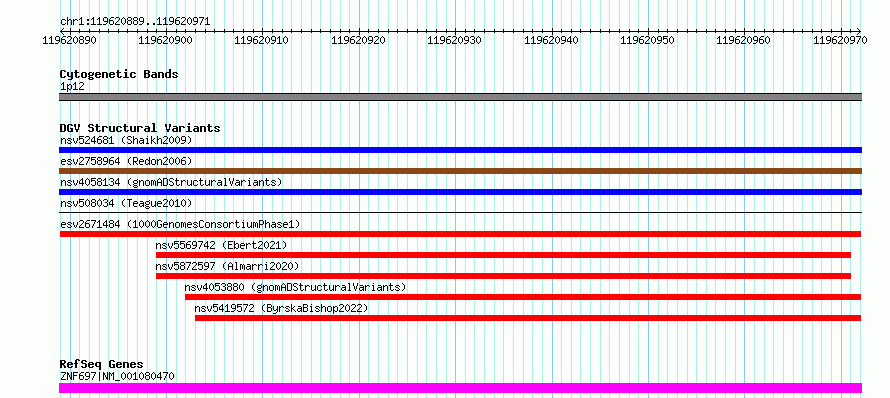Select the nsv5569742 (Ebert2021) red bar

(x=503, y=255)
